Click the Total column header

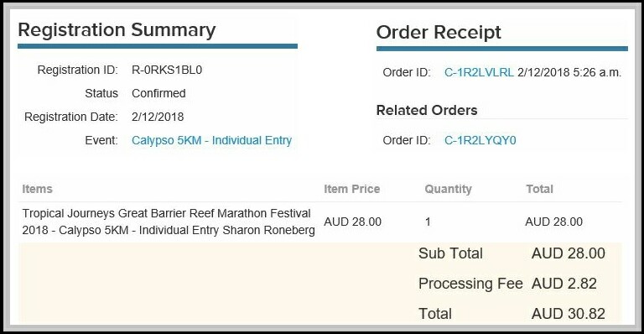coord(540,189)
